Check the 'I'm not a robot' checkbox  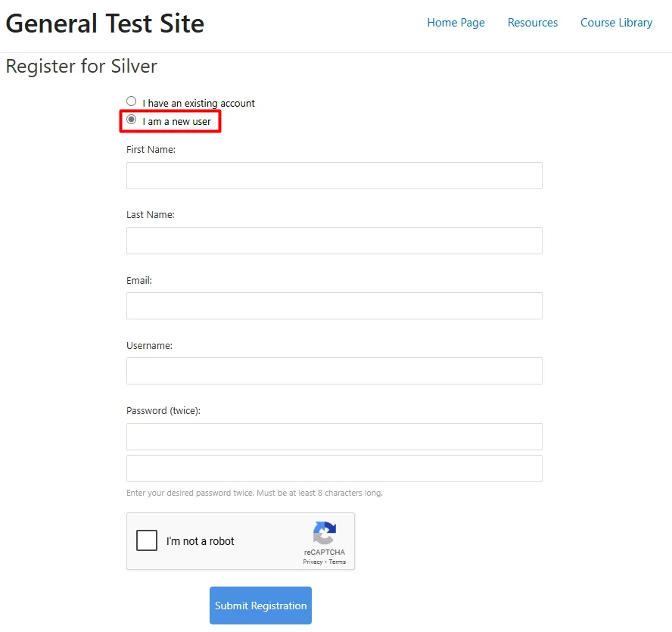[147, 540]
